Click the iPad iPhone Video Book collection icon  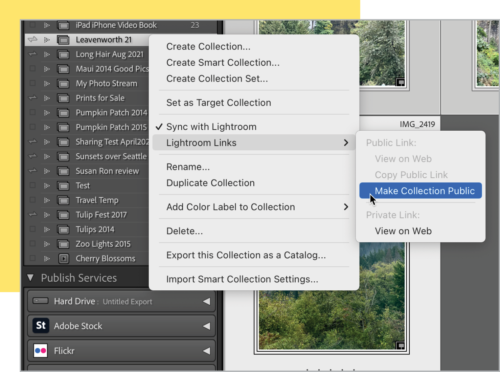pyautogui.click(x=63, y=25)
